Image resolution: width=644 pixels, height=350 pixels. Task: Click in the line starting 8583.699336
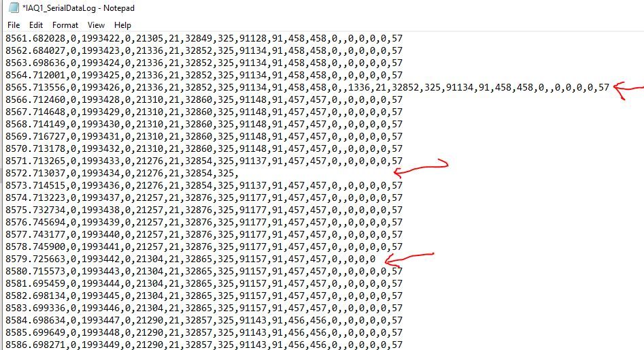(x=204, y=308)
